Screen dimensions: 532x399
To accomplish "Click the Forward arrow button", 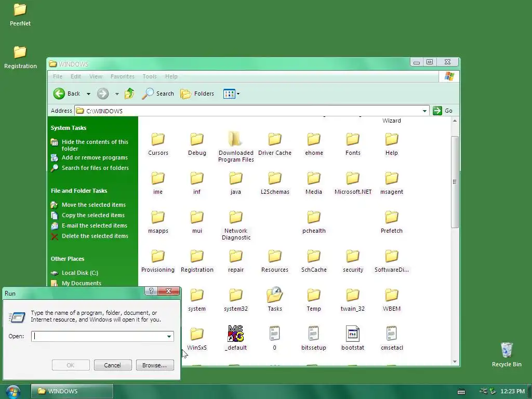I will [103, 94].
